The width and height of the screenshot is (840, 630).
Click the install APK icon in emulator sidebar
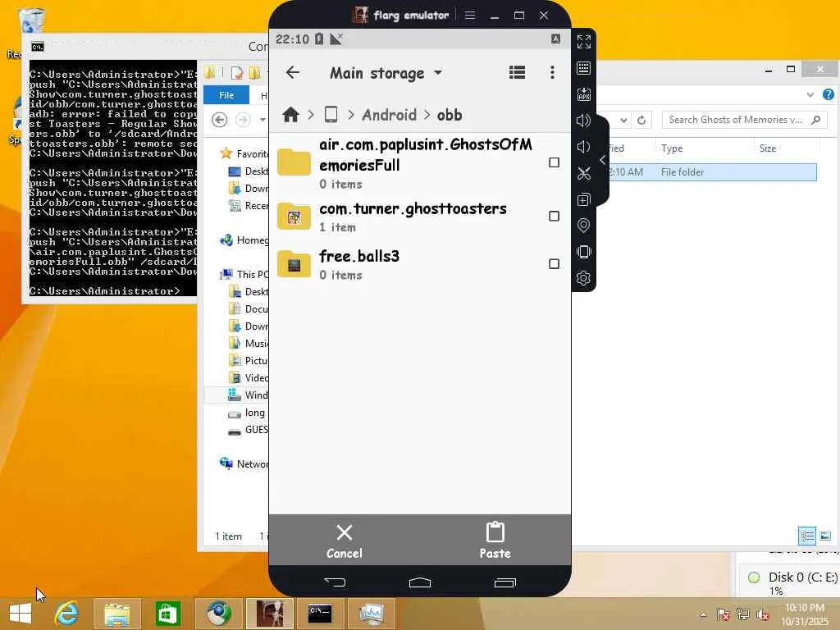point(584,94)
